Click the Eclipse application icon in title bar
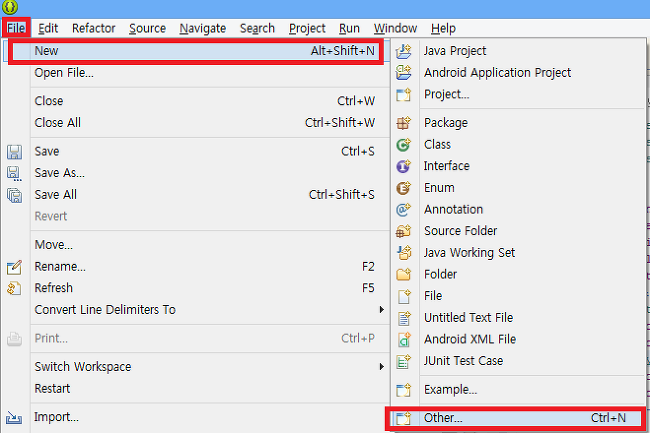 (x=10, y=7)
